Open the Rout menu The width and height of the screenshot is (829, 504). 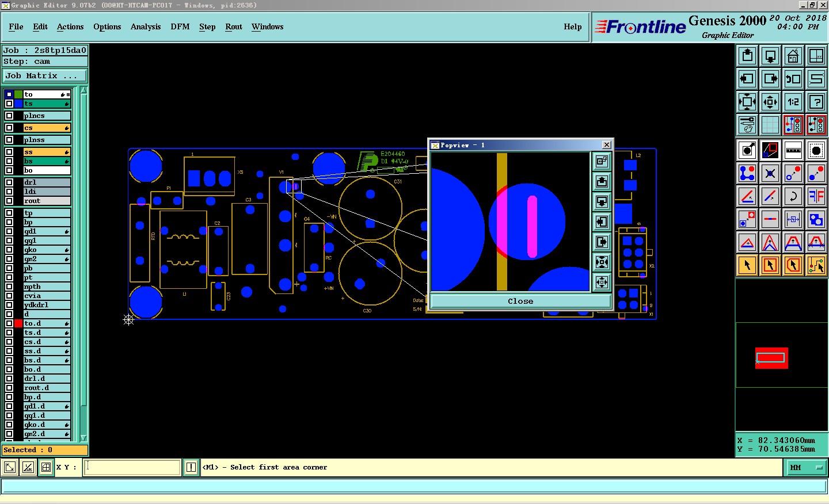[x=234, y=26]
